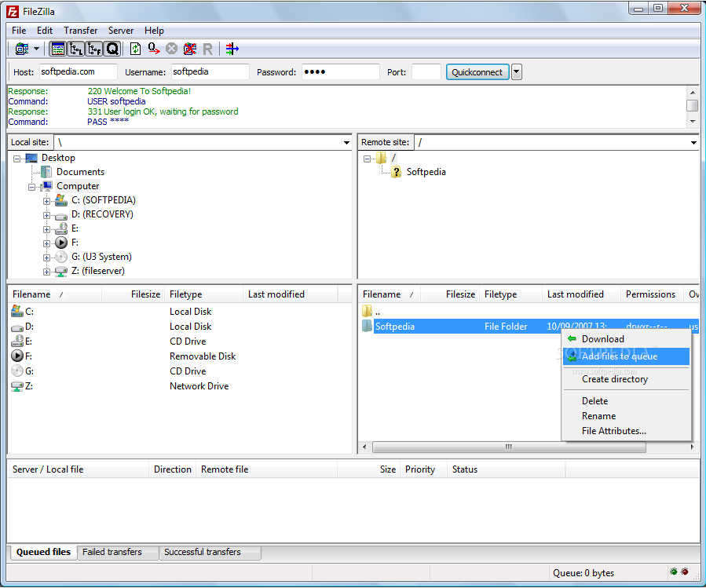Screen dimensions: 706x588
Task: Click the Username input field
Action: point(210,72)
